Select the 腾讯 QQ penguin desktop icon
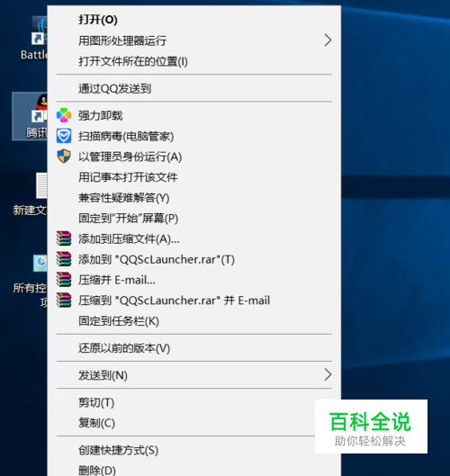Viewport: 450px width, 476px height. point(40,108)
